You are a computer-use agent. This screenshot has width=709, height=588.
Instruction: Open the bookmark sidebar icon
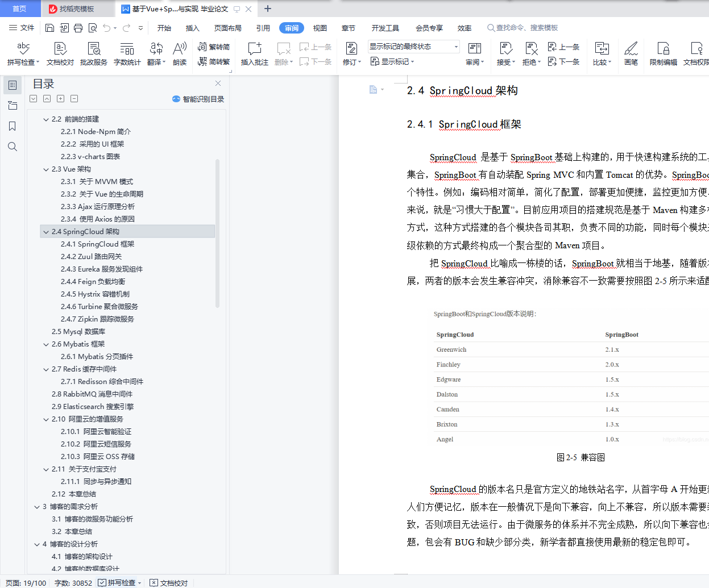click(x=13, y=126)
